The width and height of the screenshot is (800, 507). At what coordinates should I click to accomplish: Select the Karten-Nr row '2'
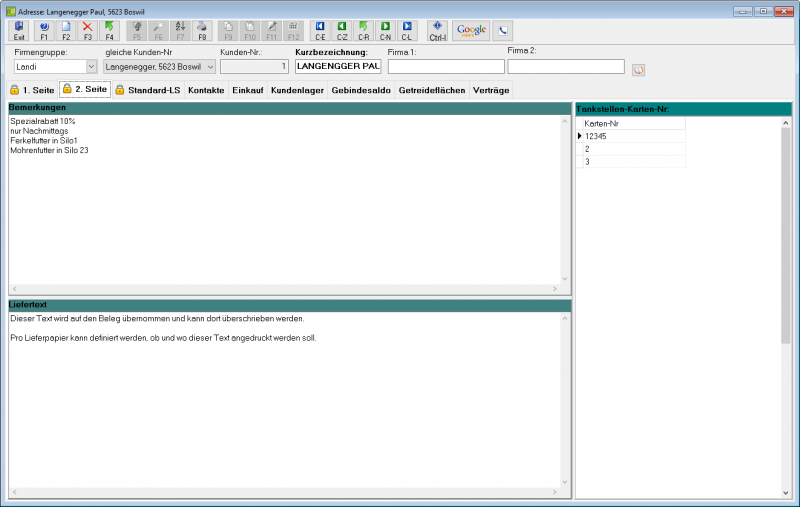point(634,149)
